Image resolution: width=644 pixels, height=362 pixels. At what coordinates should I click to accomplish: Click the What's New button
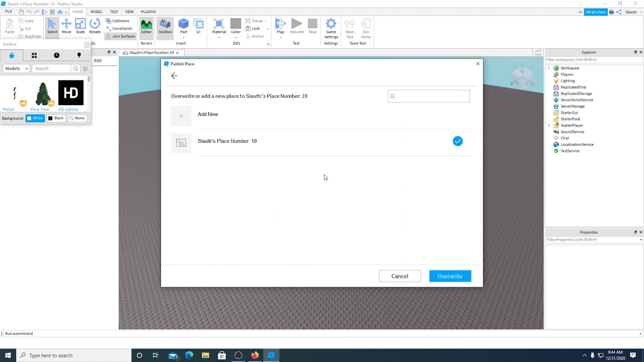[x=595, y=12]
